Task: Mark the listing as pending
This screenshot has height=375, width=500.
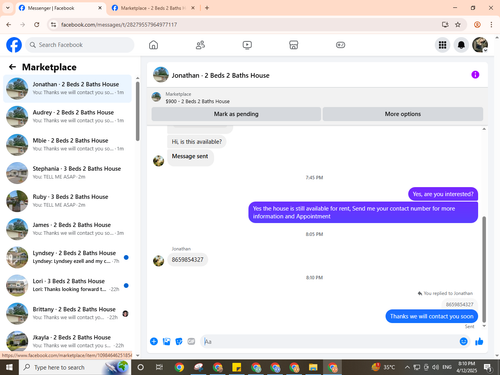Action: point(236,114)
